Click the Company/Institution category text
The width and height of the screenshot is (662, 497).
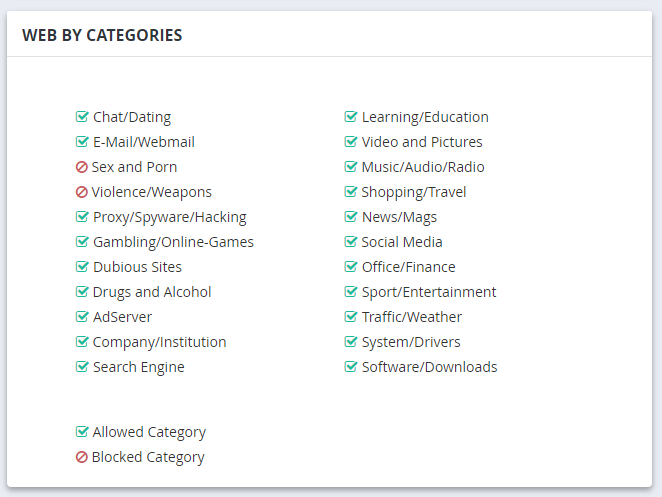click(x=160, y=342)
